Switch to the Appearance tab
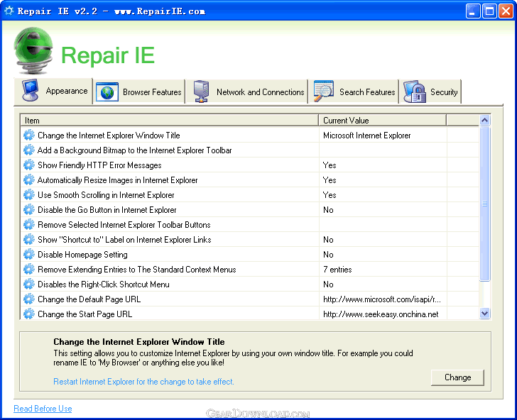This screenshot has height=420, width=517. [x=53, y=91]
